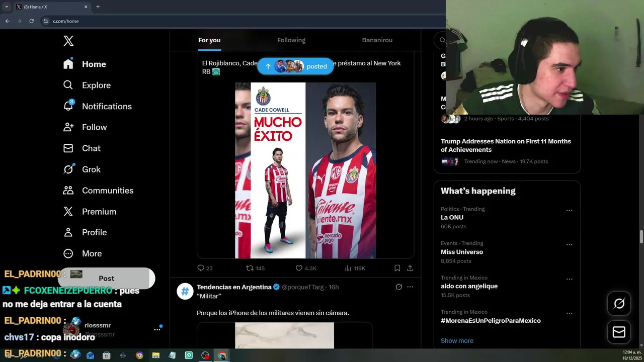Click the page vertical scrollbar thumb
The image size is (644, 362).
click(641, 236)
